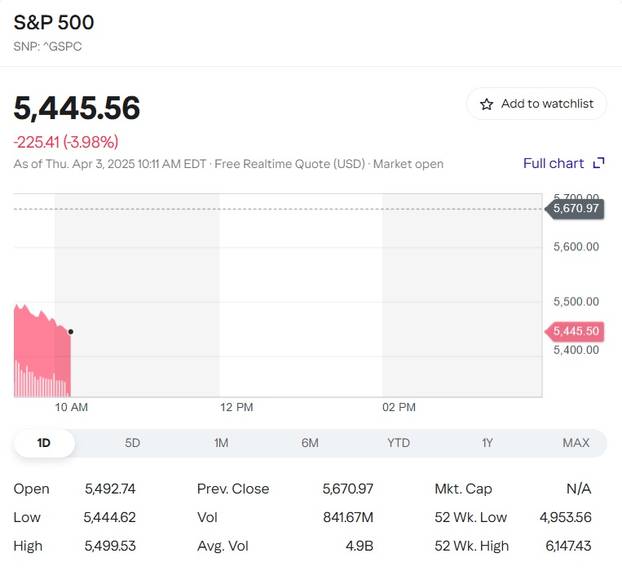
Task: Click the 02 PM axis label
Action: point(399,408)
